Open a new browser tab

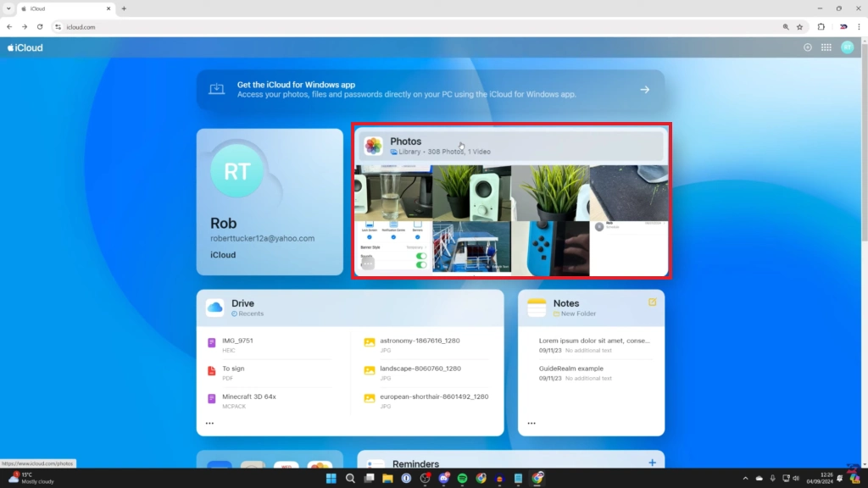tap(124, 8)
